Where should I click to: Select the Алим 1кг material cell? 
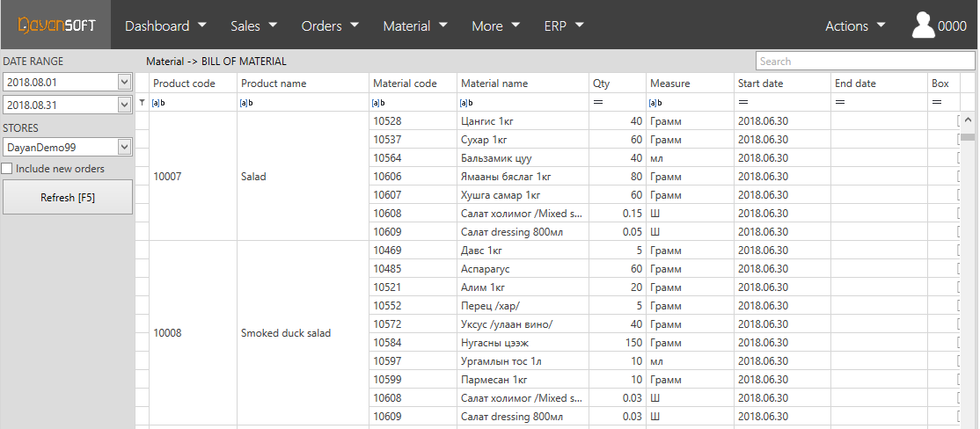(x=523, y=287)
